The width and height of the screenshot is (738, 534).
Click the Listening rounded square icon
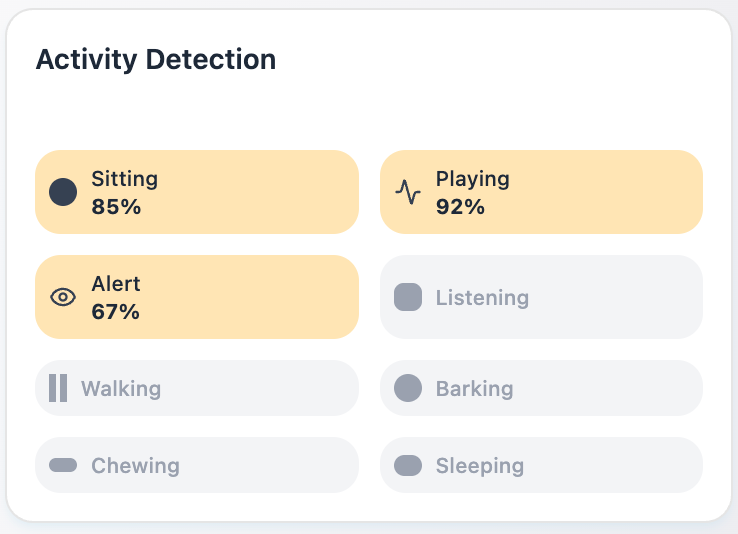point(408,297)
